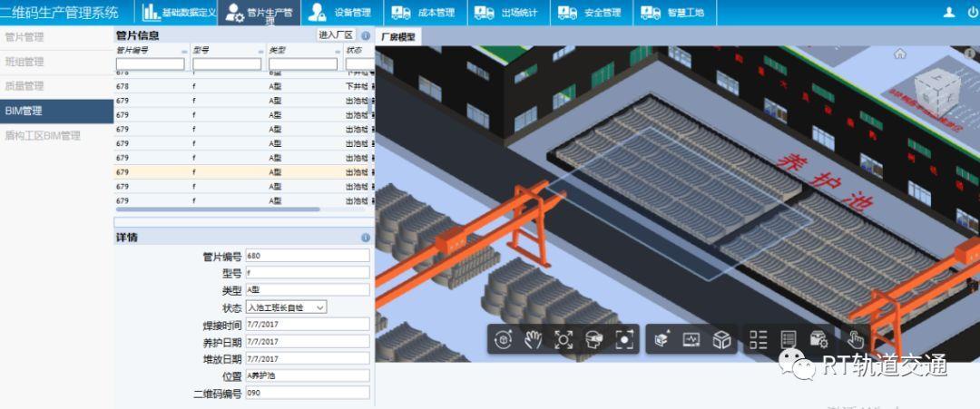
Task: Switch to the 厂房模型 tab
Action: (x=398, y=37)
